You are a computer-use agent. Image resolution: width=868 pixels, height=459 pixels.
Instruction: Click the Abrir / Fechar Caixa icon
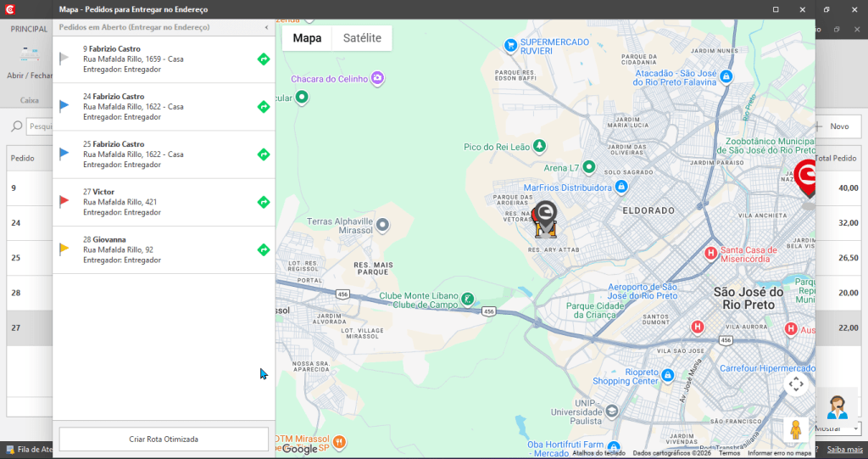(x=30, y=55)
